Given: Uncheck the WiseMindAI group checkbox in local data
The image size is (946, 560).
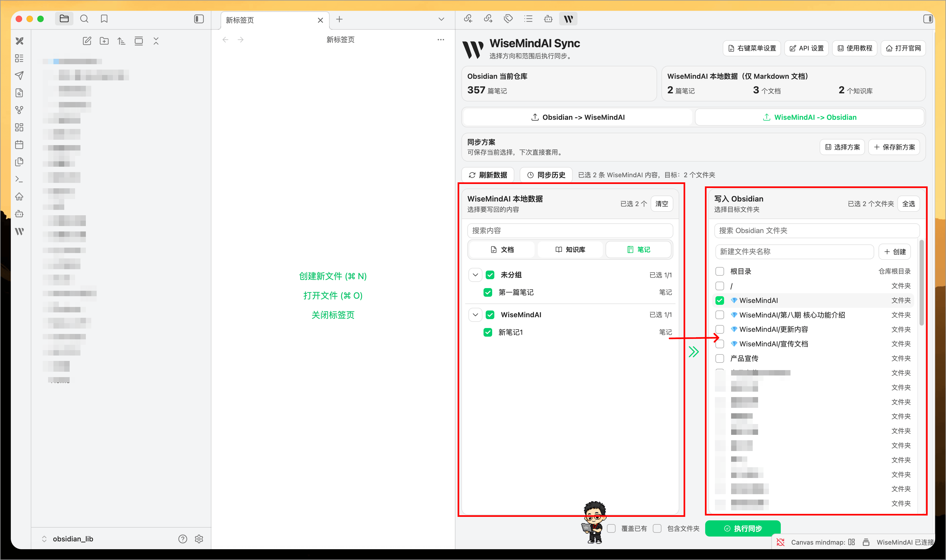Looking at the screenshot, I should click(490, 315).
